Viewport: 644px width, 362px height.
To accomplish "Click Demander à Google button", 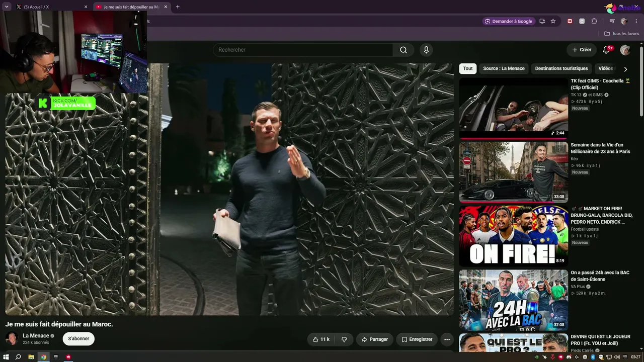I will point(508,21).
